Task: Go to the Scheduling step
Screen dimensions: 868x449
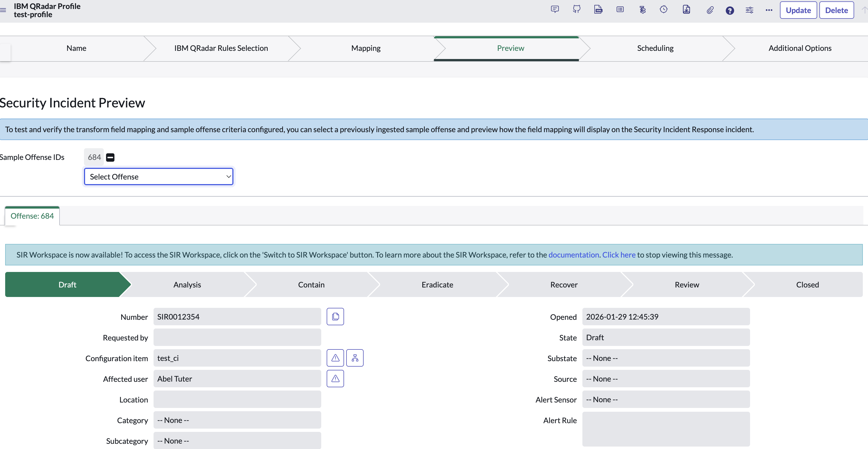Action: [x=655, y=48]
